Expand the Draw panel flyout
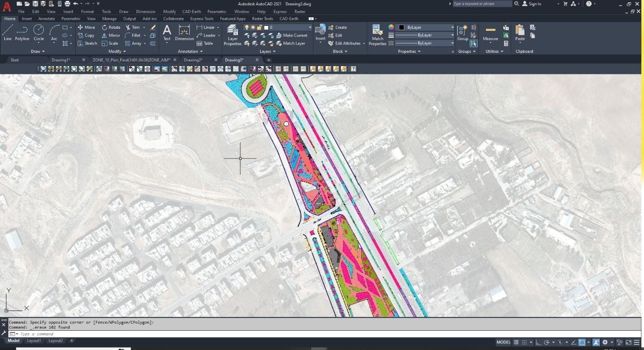Image resolution: width=644 pixels, height=350 pixels. [x=38, y=52]
